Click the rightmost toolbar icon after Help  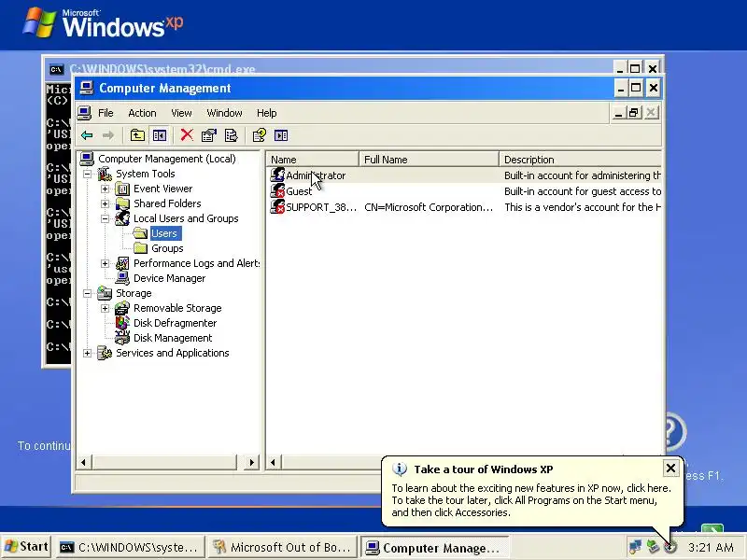tap(281, 135)
